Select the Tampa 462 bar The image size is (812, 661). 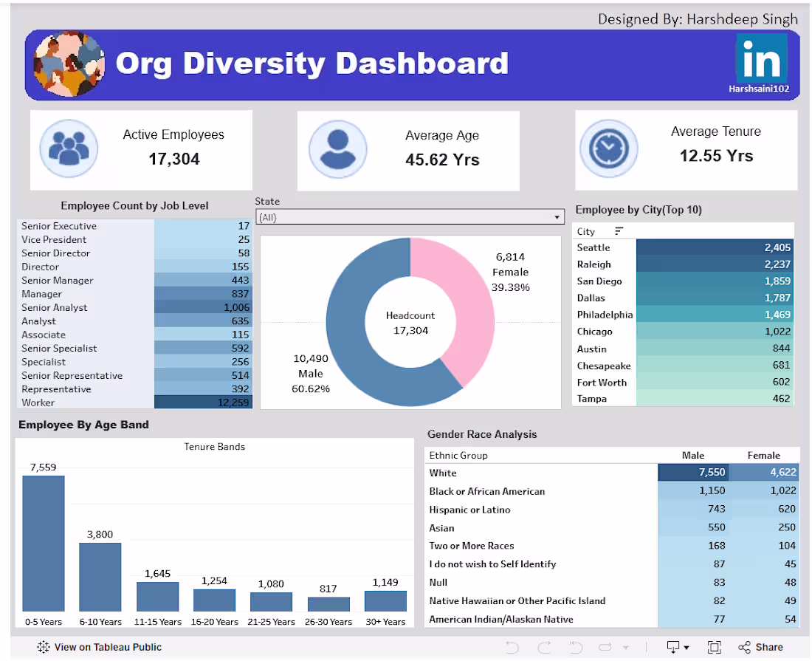[715, 398]
